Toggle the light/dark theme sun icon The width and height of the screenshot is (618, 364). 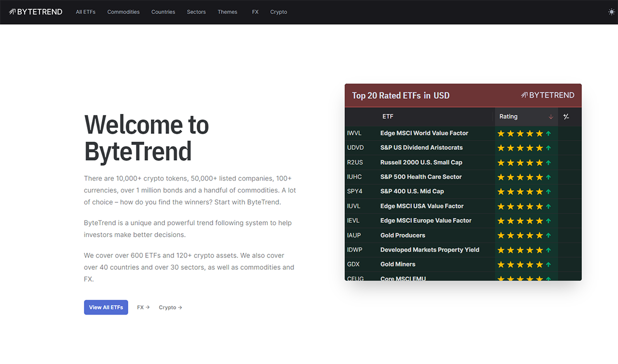[x=611, y=12]
